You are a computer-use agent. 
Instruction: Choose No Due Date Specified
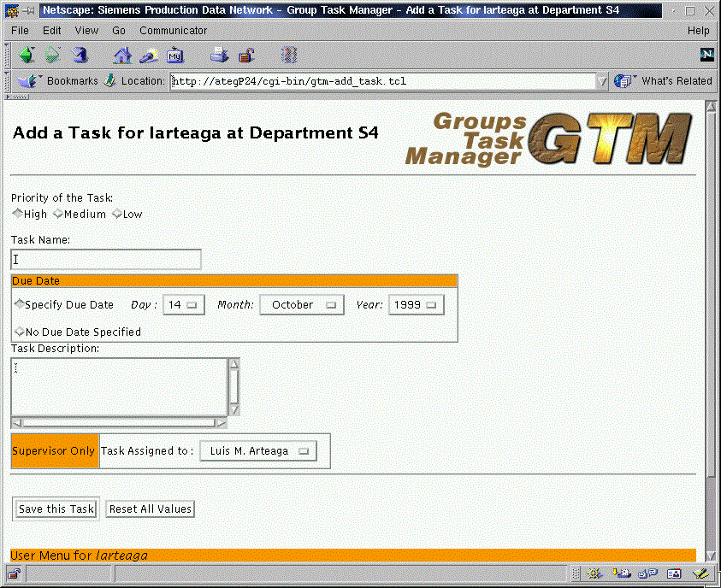[x=20, y=332]
